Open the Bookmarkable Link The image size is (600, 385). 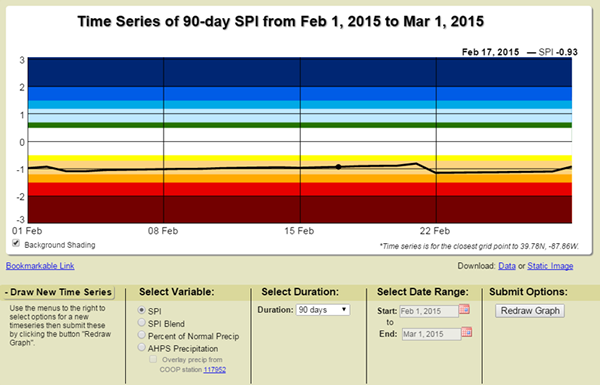[40, 266]
